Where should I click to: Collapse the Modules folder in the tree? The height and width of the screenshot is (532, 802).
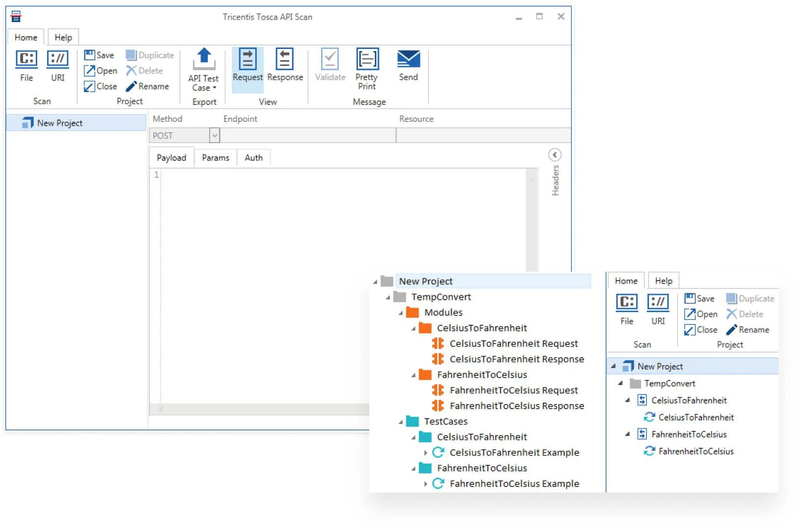pyautogui.click(x=401, y=313)
